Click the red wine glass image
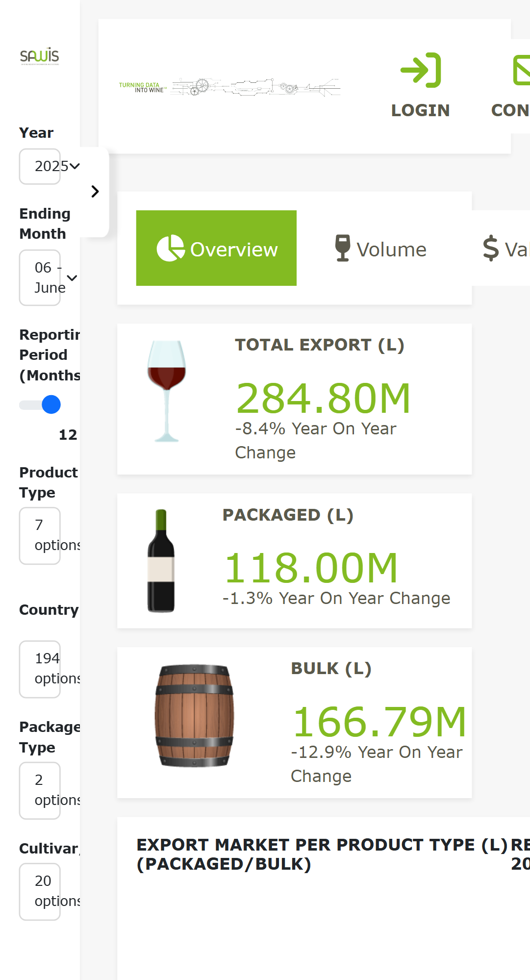The image size is (530, 980). click(167, 391)
